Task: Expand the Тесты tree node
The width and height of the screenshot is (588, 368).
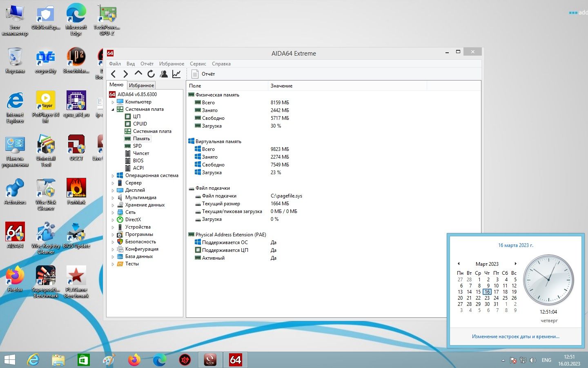Action: pyautogui.click(x=113, y=264)
